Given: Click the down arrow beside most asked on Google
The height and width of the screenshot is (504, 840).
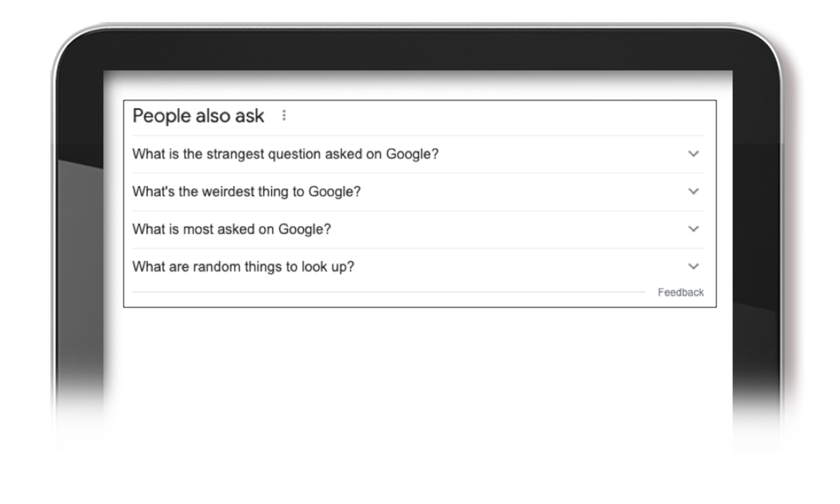Looking at the screenshot, I should coord(693,229).
